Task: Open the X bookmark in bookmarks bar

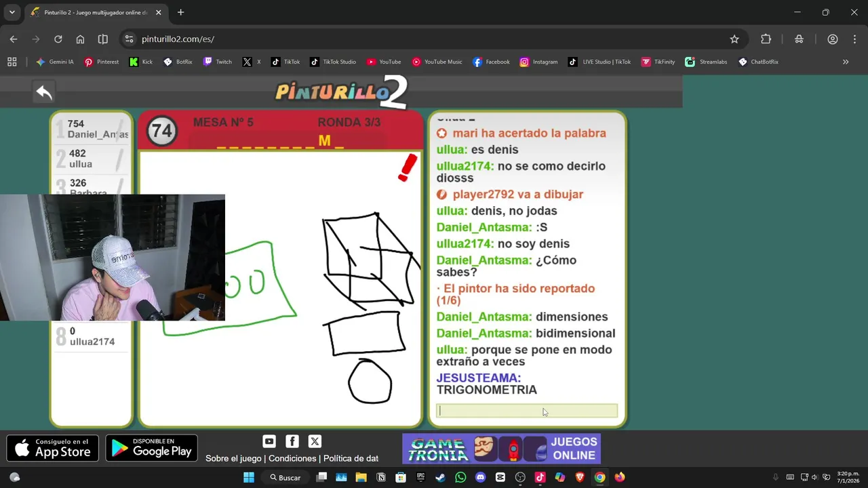Action: click(x=252, y=62)
